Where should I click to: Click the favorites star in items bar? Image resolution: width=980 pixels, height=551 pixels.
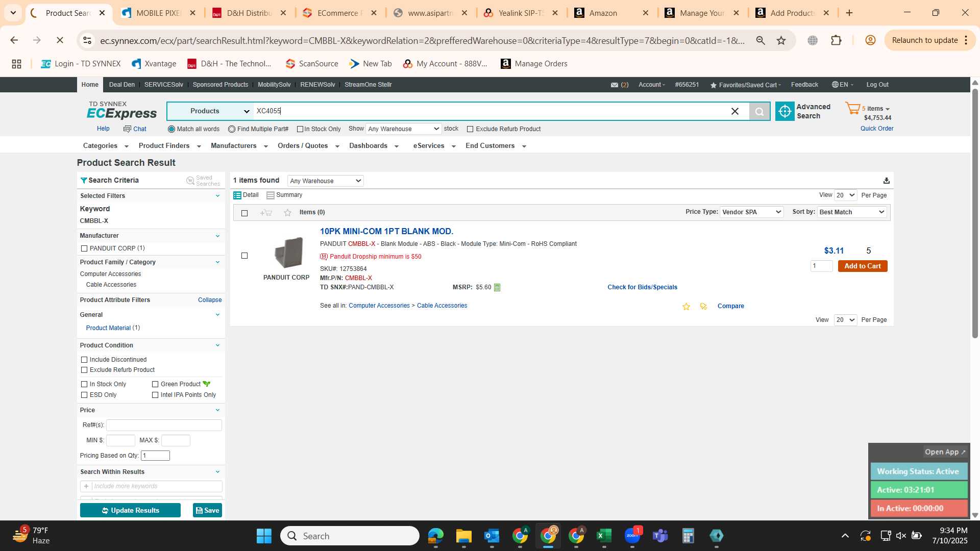tap(287, 213)
